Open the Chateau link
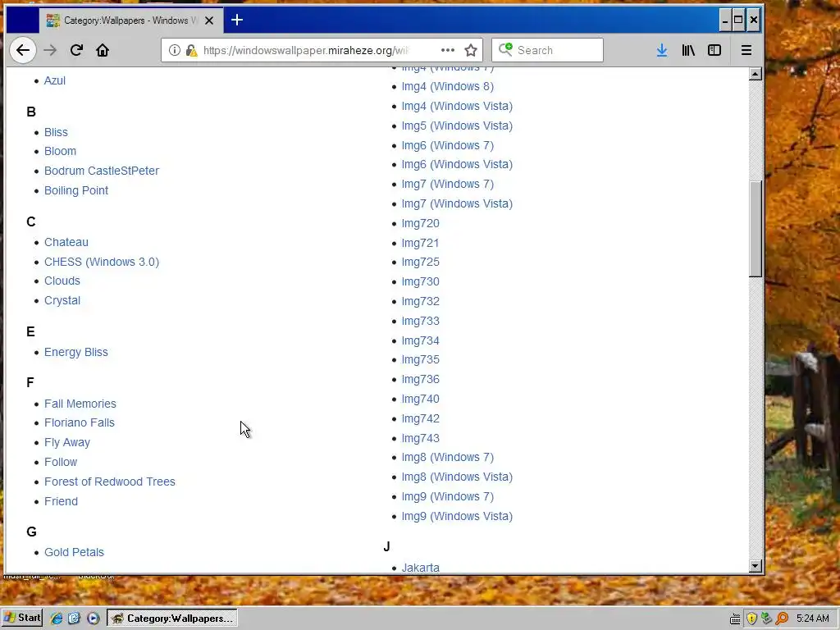The width and height of the screenshot is (840, 630). [x=66, y=242]
